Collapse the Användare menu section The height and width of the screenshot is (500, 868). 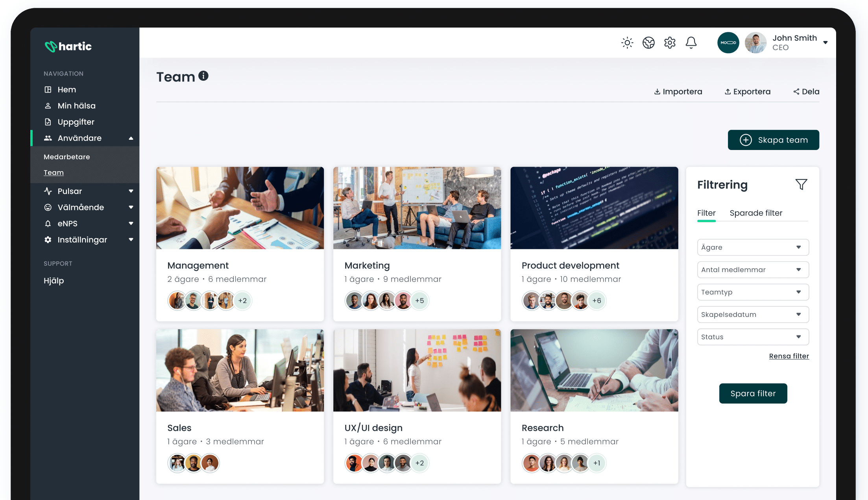(x=131, y=138)
